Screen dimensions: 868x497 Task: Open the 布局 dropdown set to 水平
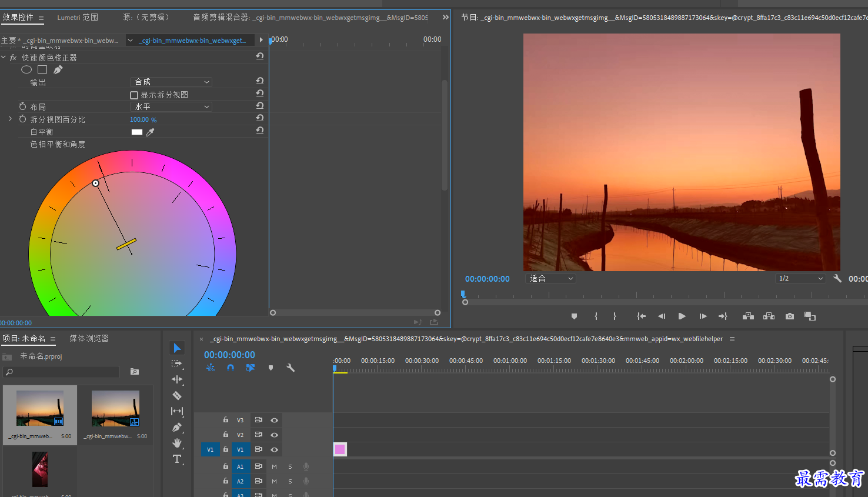[x=171, y=106]
